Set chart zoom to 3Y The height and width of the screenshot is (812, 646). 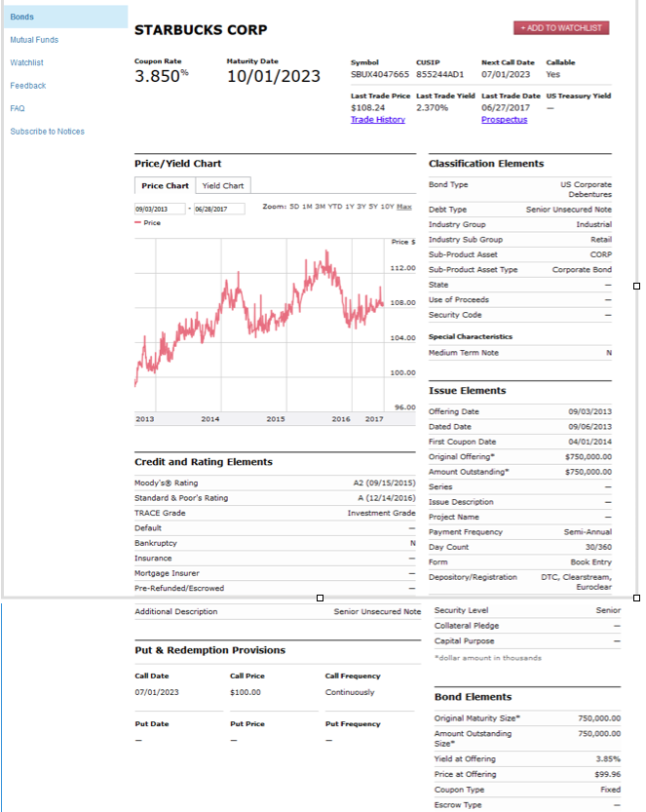(x=361, y=207)
